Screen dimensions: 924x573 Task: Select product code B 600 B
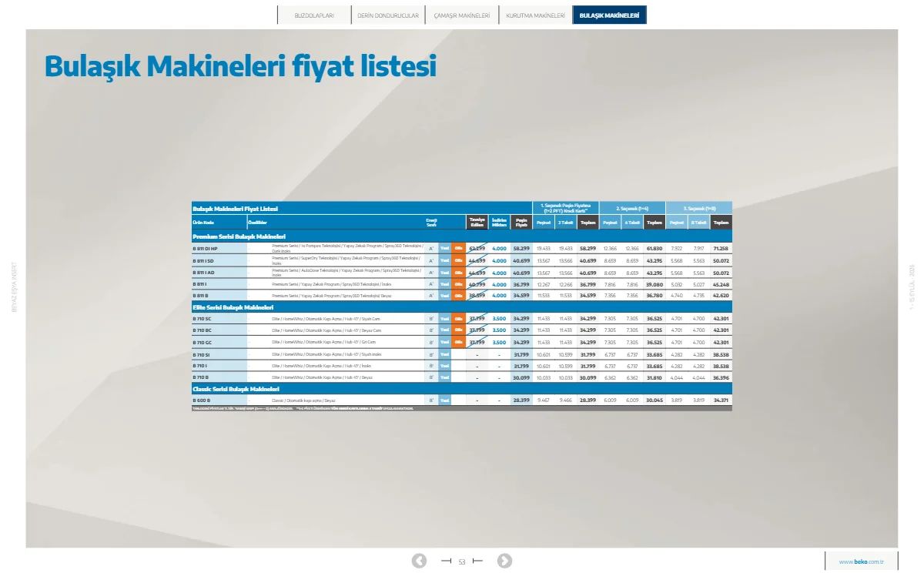tap(201, 400)
